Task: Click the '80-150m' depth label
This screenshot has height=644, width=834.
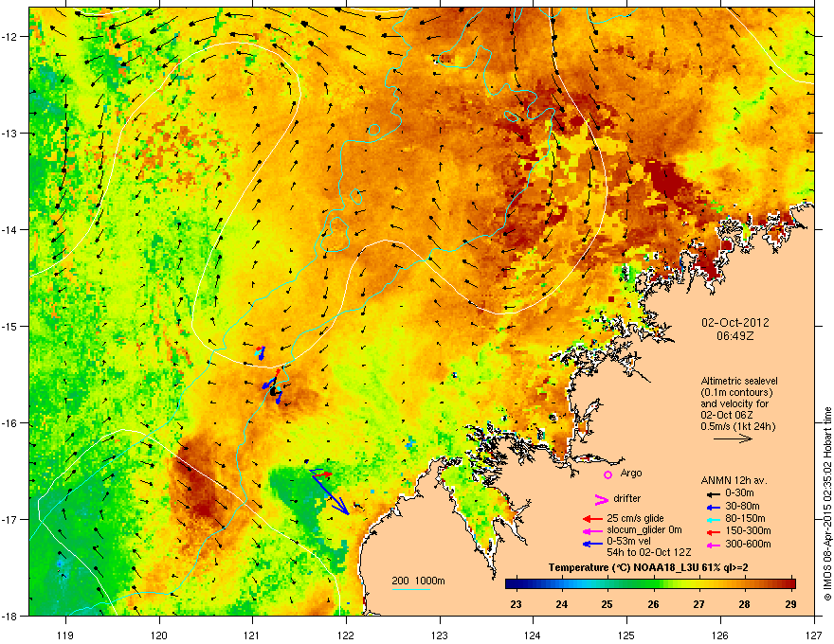Action: pos(745,519)
